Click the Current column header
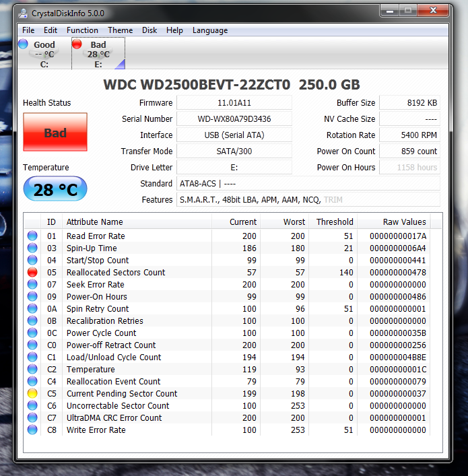468x476 pixels. (x=236, y=222)
